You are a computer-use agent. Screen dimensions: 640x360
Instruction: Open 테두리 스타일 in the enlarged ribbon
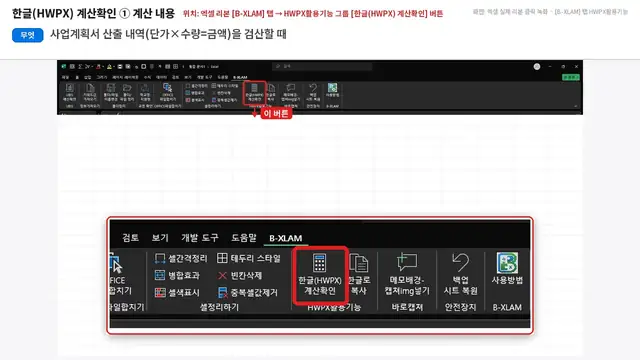(x=249, y=258)
